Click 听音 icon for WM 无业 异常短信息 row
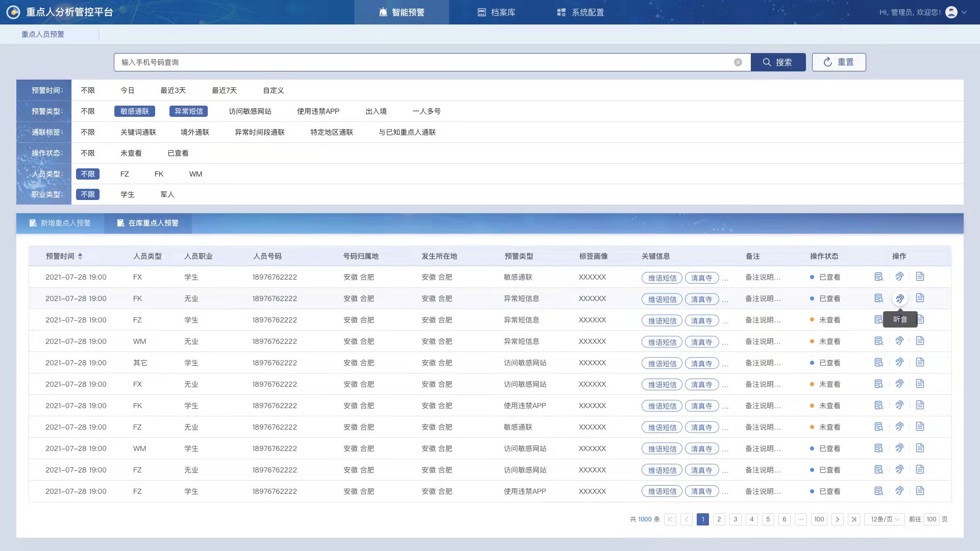This screenshot has height=551, width=980. coord(899,341)
